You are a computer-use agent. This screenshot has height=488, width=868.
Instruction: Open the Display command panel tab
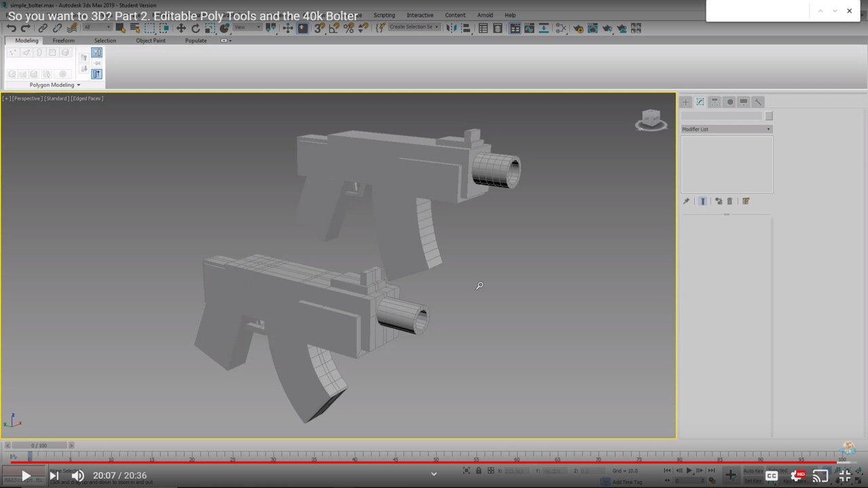click(744, 102)
